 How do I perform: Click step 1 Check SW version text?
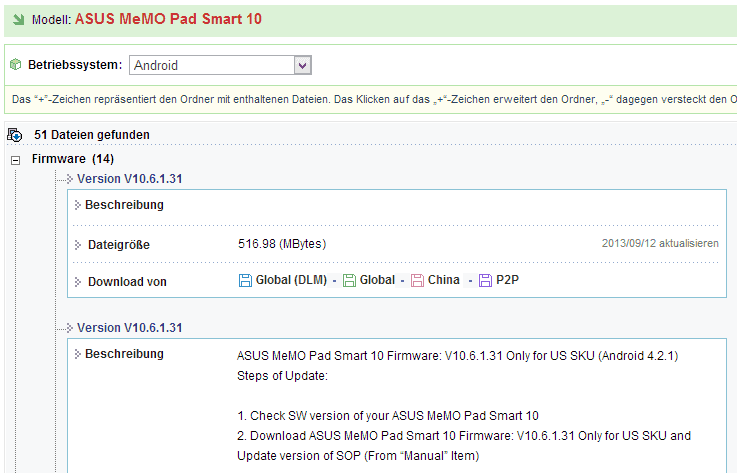[388, 416]
